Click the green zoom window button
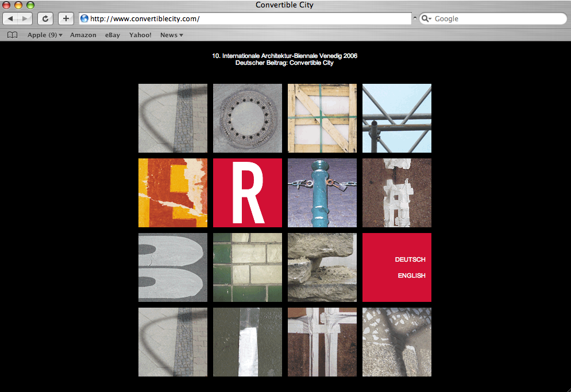 30,5
